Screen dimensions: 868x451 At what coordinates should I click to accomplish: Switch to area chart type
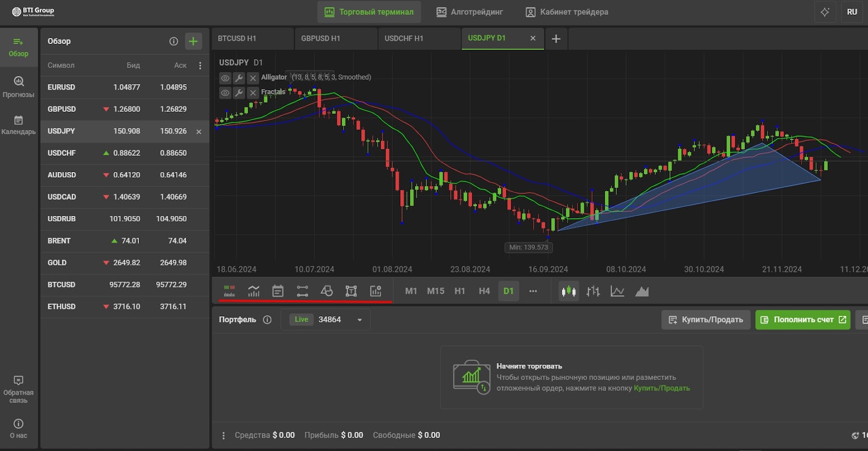pyautogui.click(x=642, y=291)
